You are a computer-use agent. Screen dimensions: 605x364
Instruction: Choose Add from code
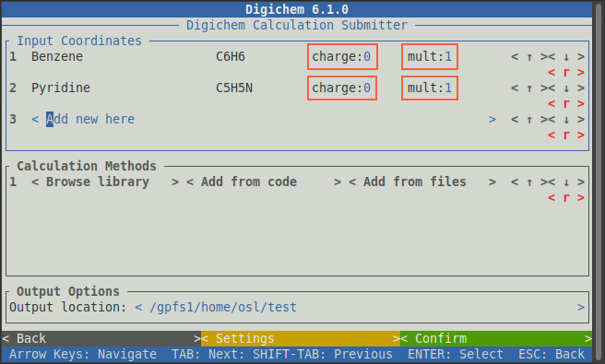coord(264,182)
